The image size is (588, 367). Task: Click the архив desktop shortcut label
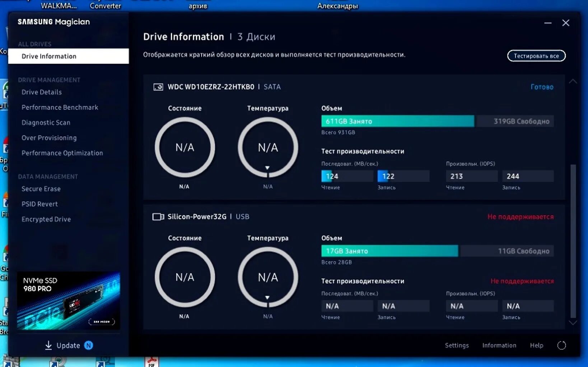[198, 6]
